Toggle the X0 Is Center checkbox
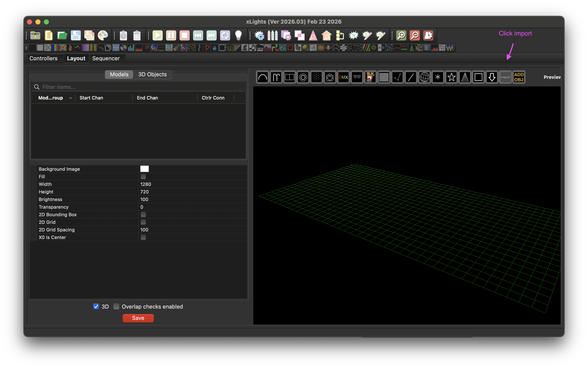Viewport: 588px width, 368px height. click(x=143, y=237)
